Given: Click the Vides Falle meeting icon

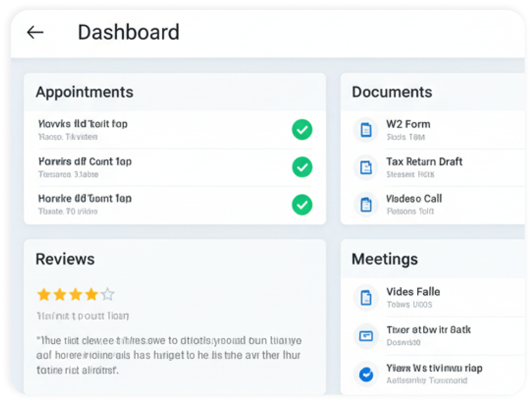Looking at the screenshot, I should click(366, 298).
